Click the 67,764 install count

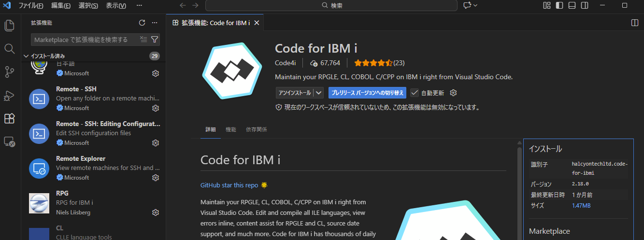325,63
